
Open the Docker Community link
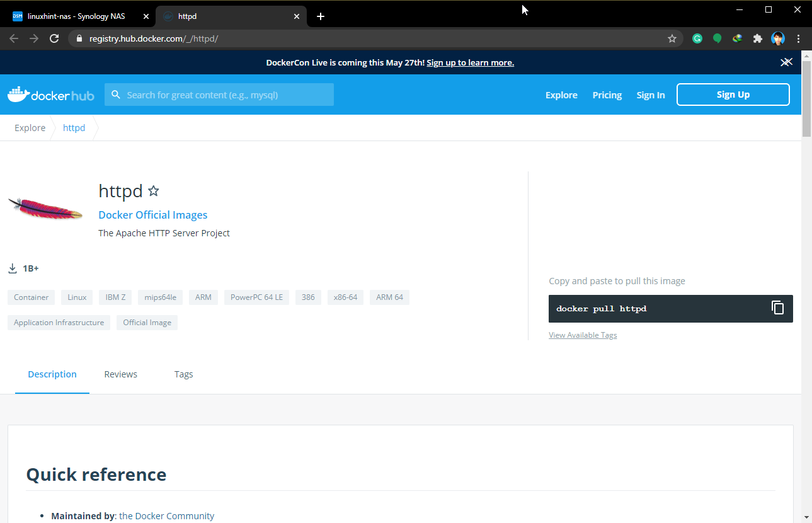pyautogui.click(x=167, y=516)
